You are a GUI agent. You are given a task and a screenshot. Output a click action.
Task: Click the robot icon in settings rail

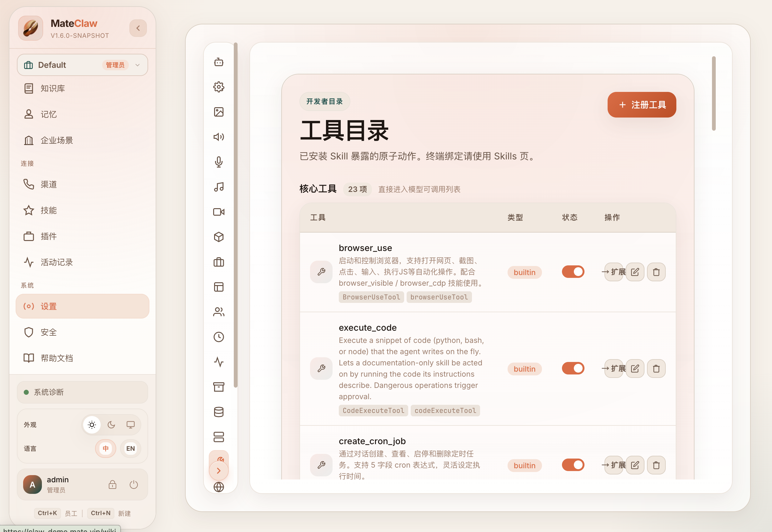(x=219, y=62)
